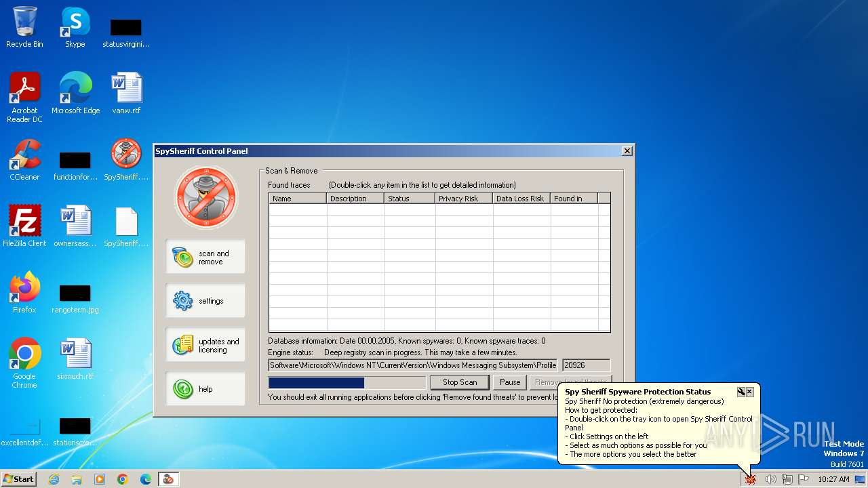Select the functionfor desktop file
Viewport: 868px width, 488px height.
click(x=75, y=165)
